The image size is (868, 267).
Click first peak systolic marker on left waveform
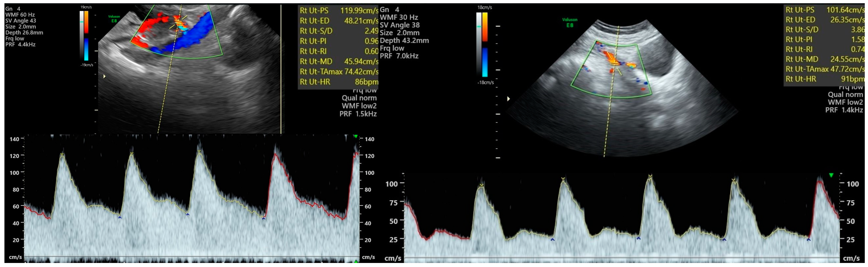tap(62, 154)
